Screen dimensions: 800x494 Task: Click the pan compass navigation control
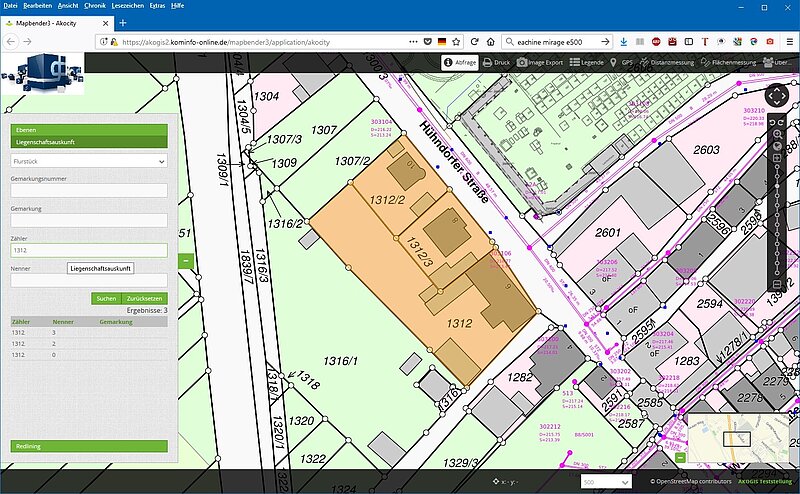(776, 97)
